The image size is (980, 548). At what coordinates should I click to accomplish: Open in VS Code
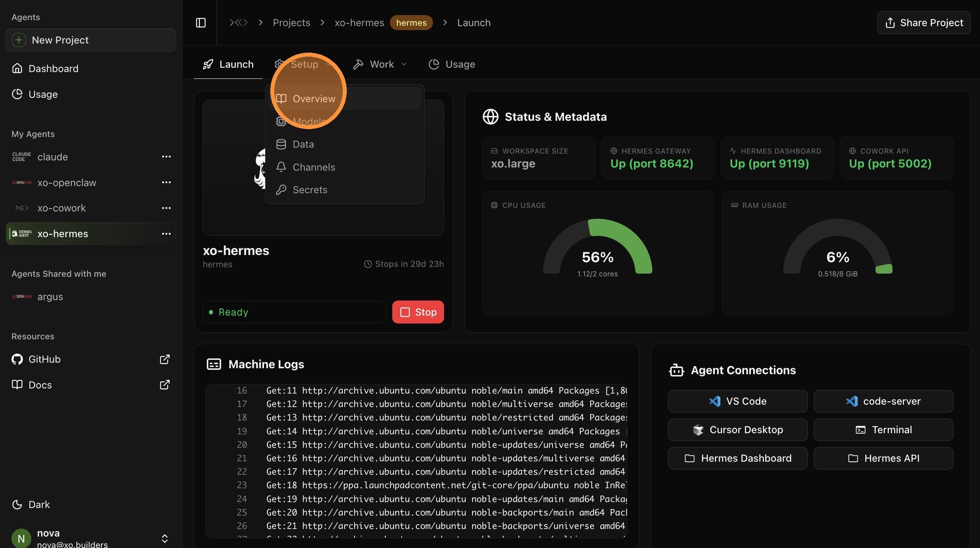(738, 401)
